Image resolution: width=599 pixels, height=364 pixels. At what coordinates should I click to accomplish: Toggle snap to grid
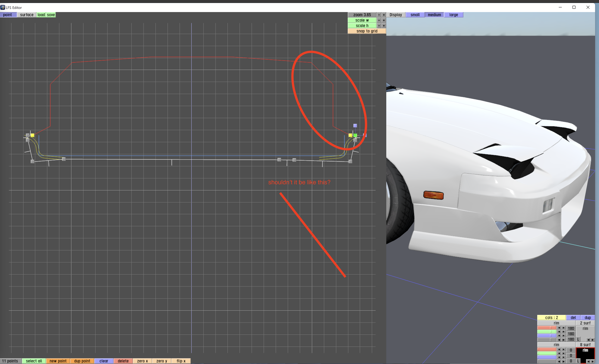(367, 31)
